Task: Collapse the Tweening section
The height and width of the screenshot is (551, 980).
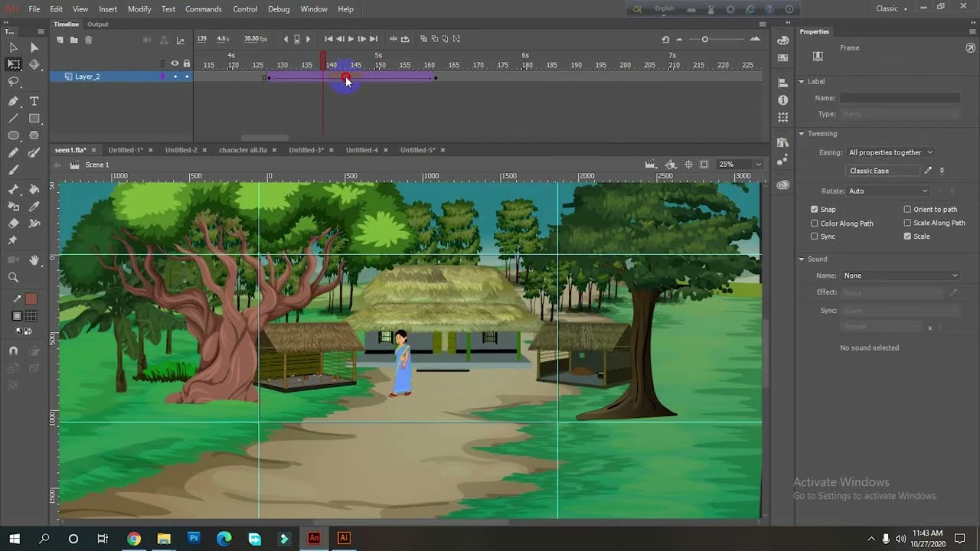Action: click(x=802, y=134)
